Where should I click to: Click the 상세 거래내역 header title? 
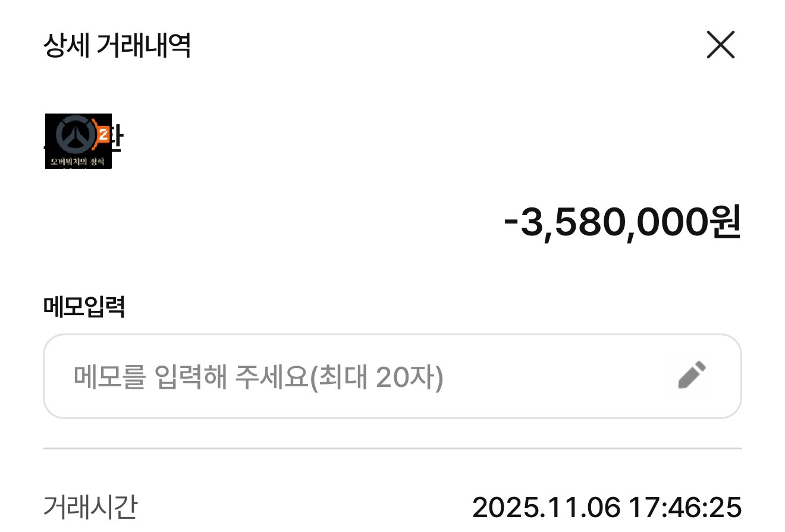(117, 46)
